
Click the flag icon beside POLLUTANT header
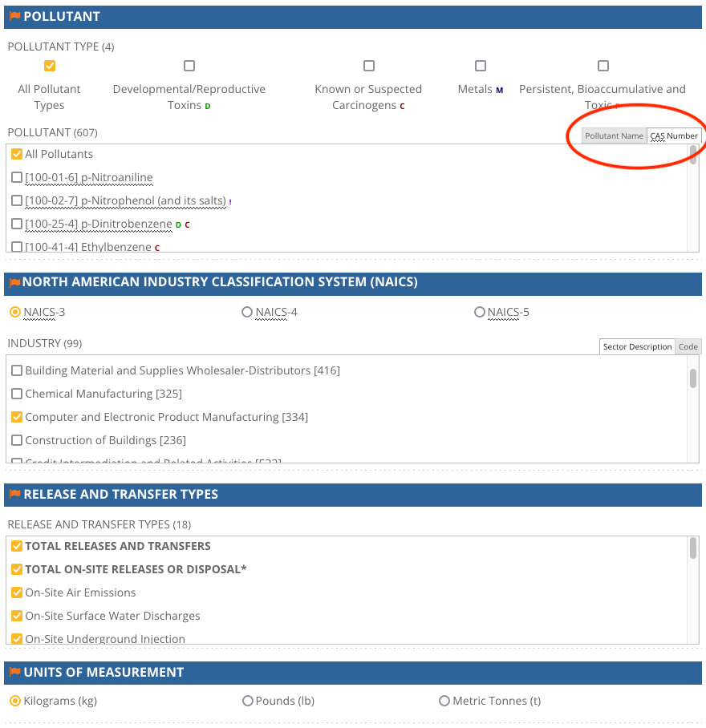pyautogui.click(x=14, y=17)
